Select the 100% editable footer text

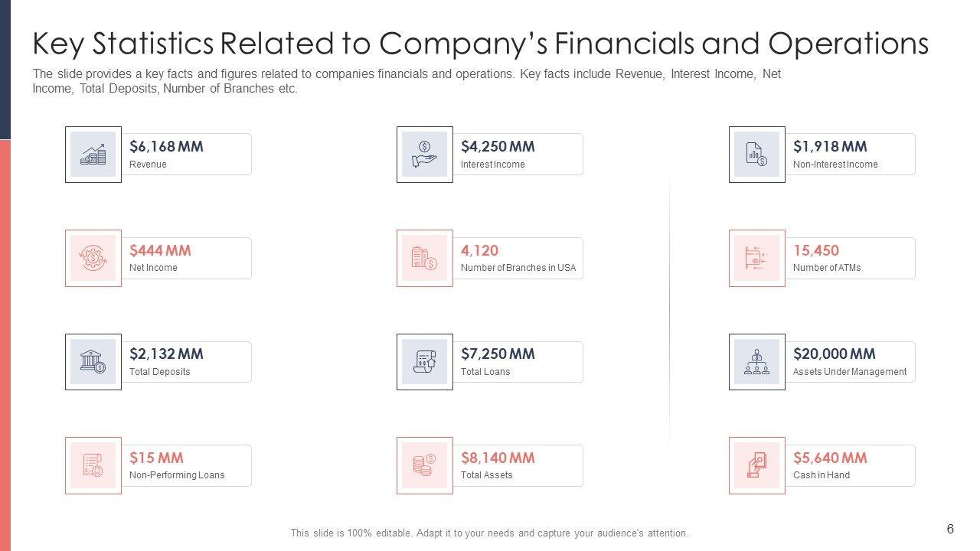(x=489, y=533)
